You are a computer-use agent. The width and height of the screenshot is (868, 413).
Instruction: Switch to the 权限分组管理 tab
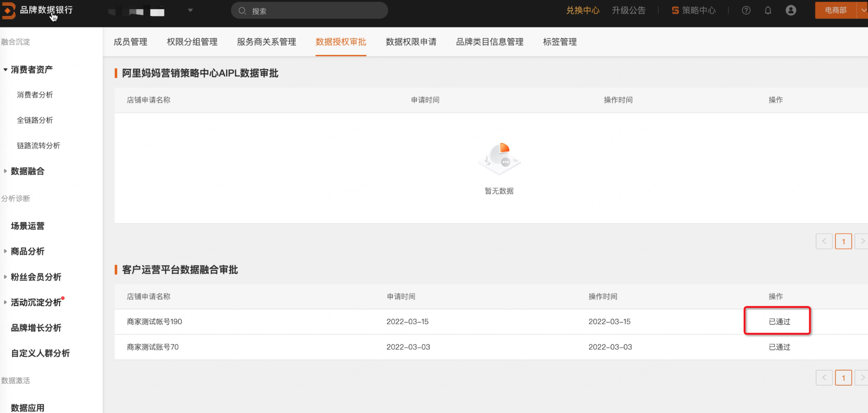(x=192, y=42)
